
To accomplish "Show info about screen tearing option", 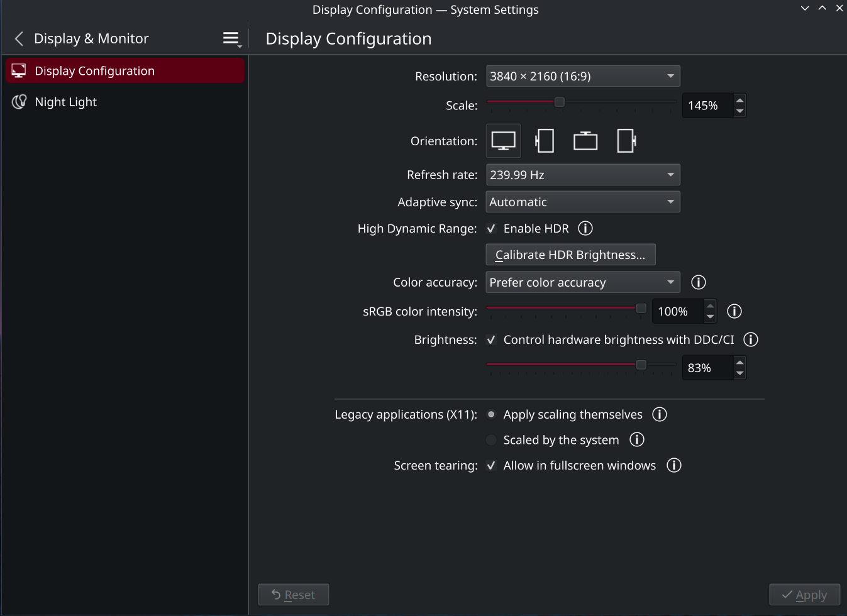I will (x=674, y=465).
